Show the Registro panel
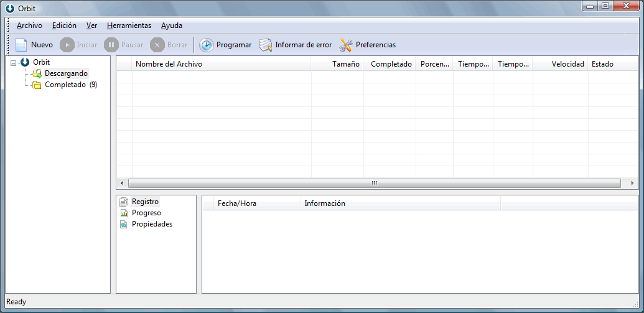The height and width of the screenshot is (313, 644). click(145, 202)
